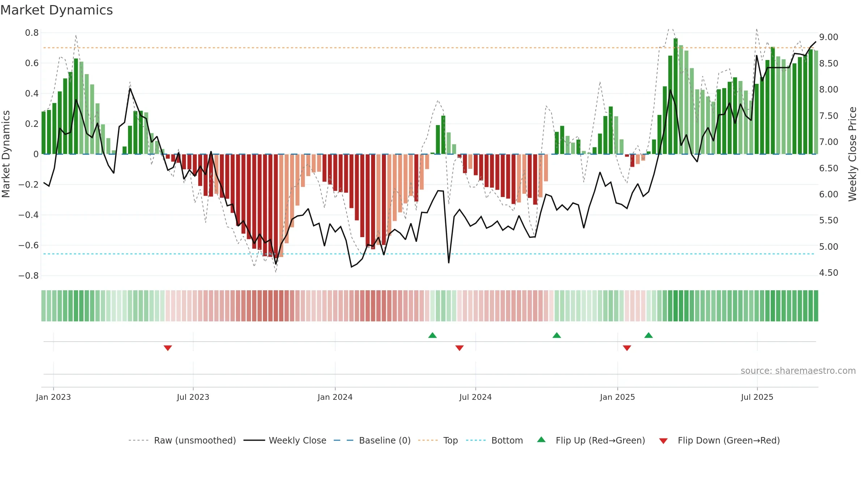
Task: Click the Market Dynamics chart title
Action: 56,10
